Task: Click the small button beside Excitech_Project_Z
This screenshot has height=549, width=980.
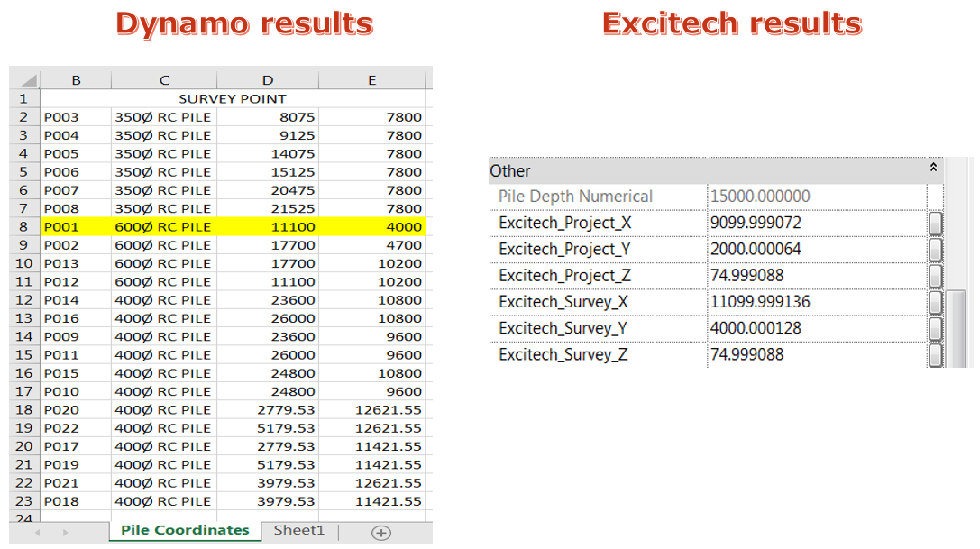Action: (935, 276)
